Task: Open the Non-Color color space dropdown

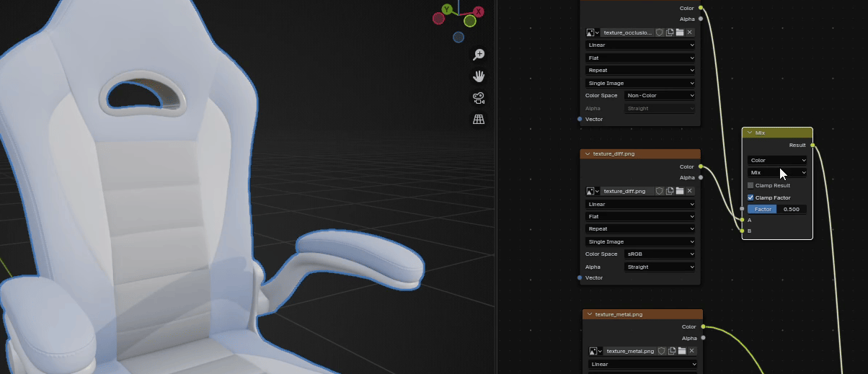Action: pyautogui.click(x=659, y=95)
